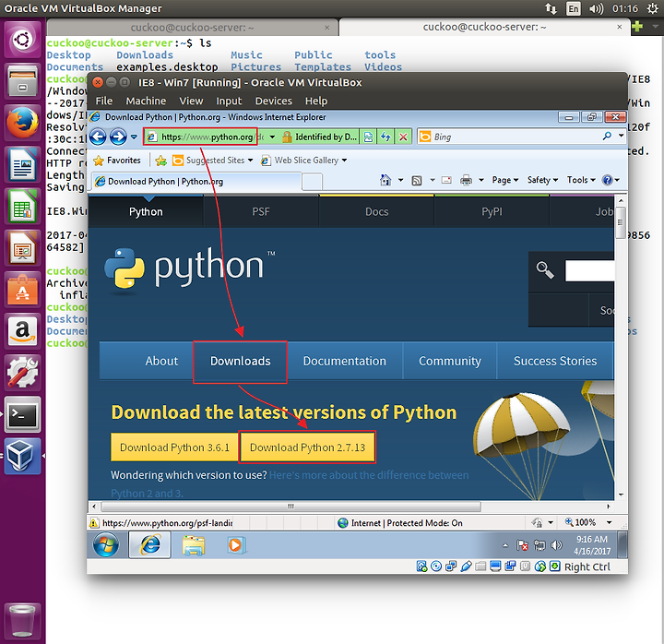Open the VirtualBox Input menu
Image resolution: width=664 pixels, height=644 pixels.
pyautogui.click(x=229, y=101)
